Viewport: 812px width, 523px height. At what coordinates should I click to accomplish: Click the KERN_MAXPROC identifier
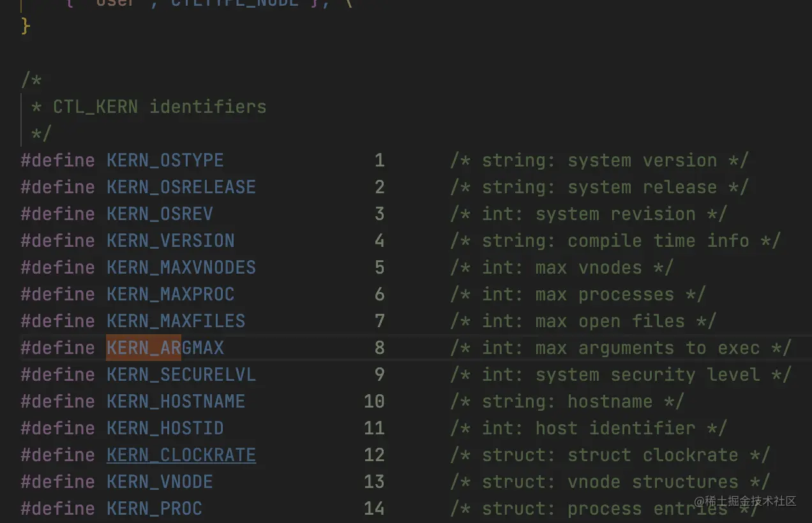[170, 294]
